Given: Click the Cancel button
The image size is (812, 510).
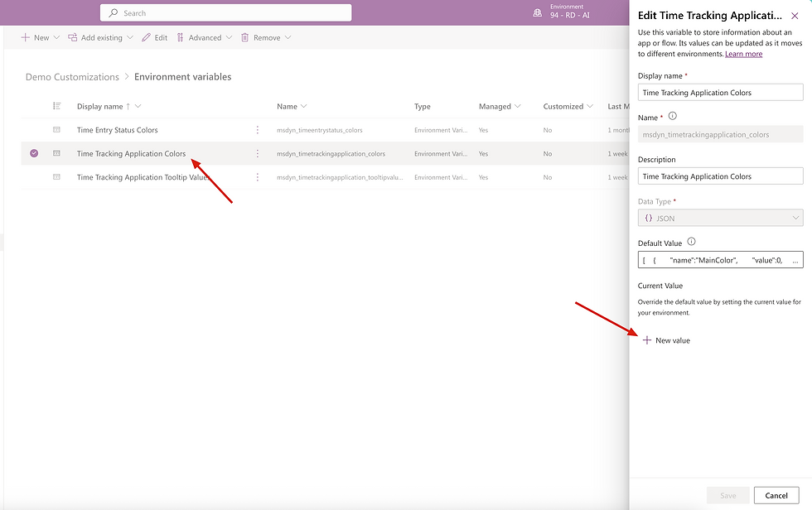Looking at the screenshot, I should click(x=776, y=495).
